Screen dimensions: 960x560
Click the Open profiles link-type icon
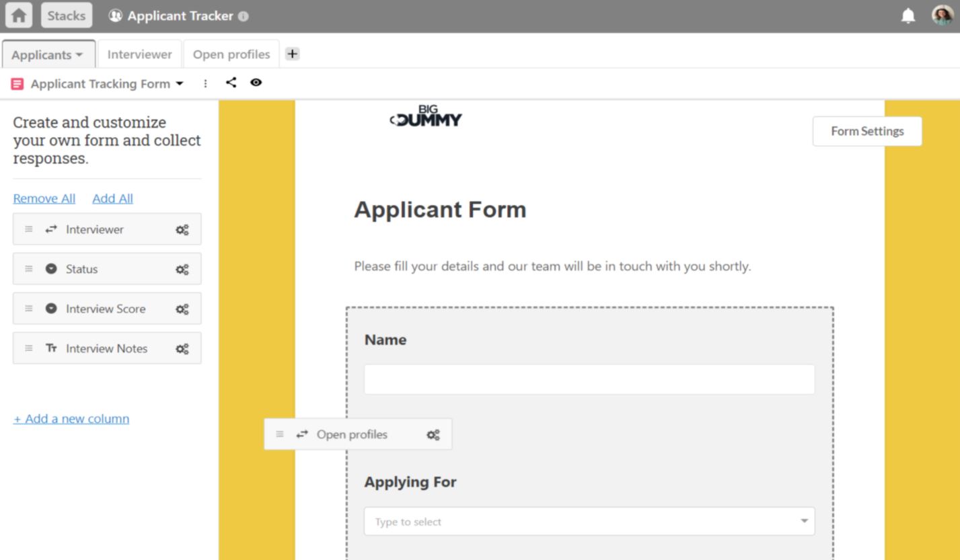click(302, 434)
